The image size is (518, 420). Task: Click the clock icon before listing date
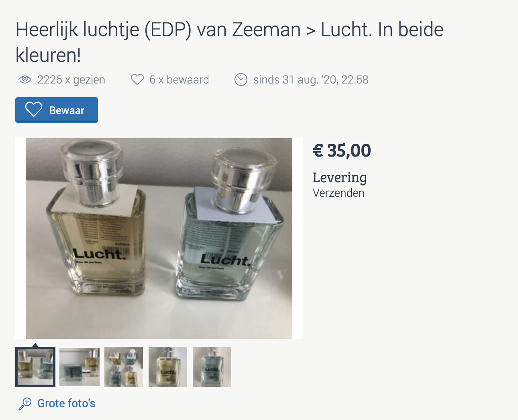tap(241, 80)
